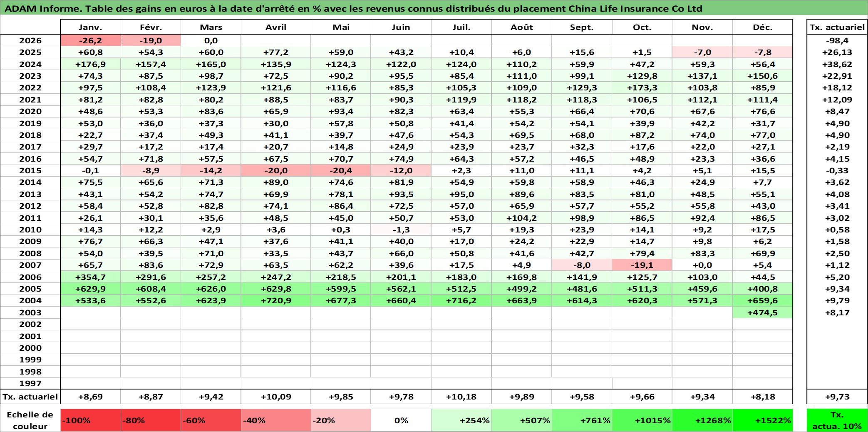Click the -7,8 cell for Déc. 2025
The height and width of the screenshot is (432, 868).
[762, 52]
